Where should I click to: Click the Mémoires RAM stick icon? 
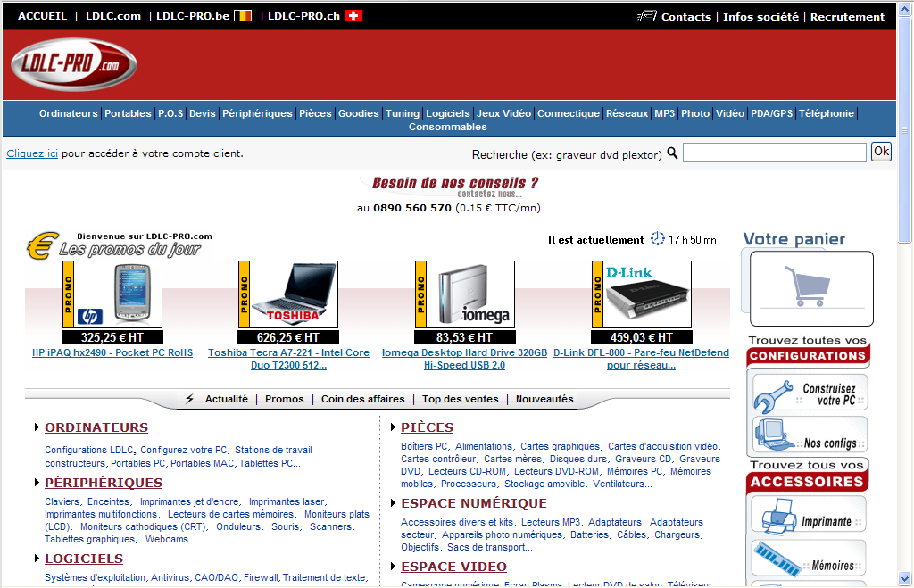tap(777, 559)
